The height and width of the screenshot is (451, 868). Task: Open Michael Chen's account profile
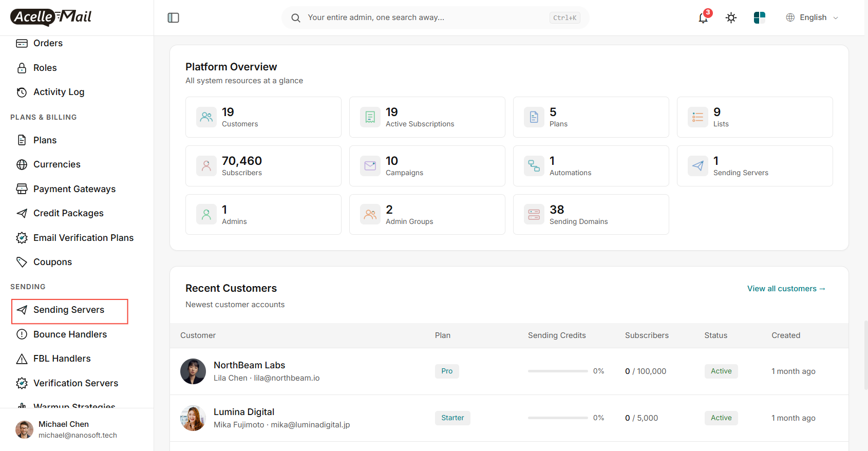tap(77, 429)
